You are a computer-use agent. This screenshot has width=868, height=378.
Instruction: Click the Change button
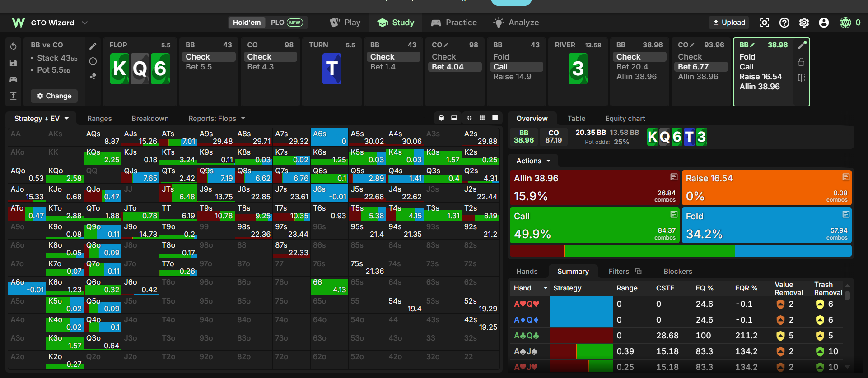(54, 96)
